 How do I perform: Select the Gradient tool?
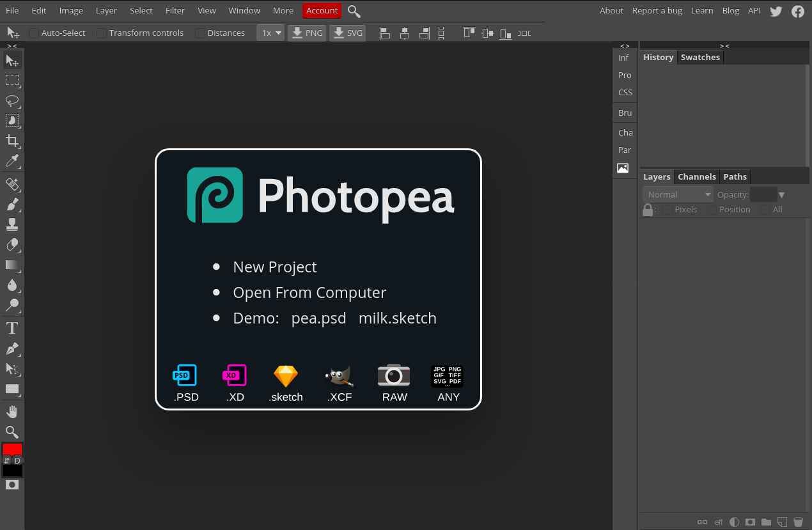click(12, 265)
